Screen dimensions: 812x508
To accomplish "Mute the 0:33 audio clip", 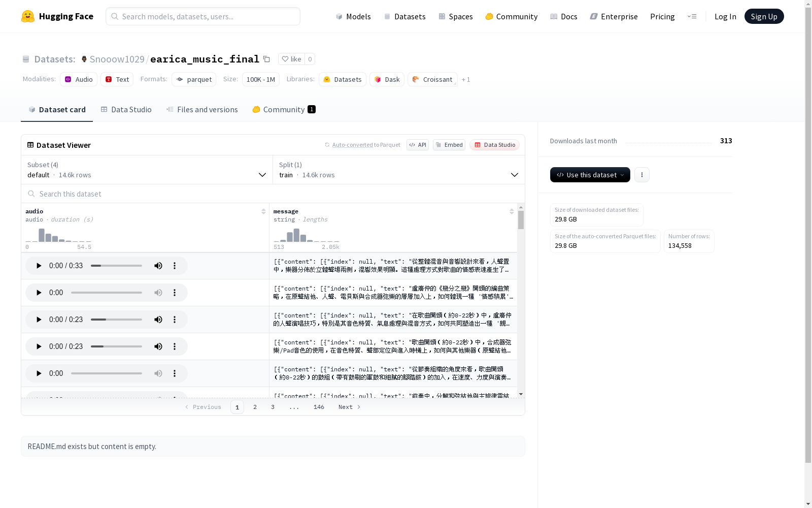I will [158, 266].
